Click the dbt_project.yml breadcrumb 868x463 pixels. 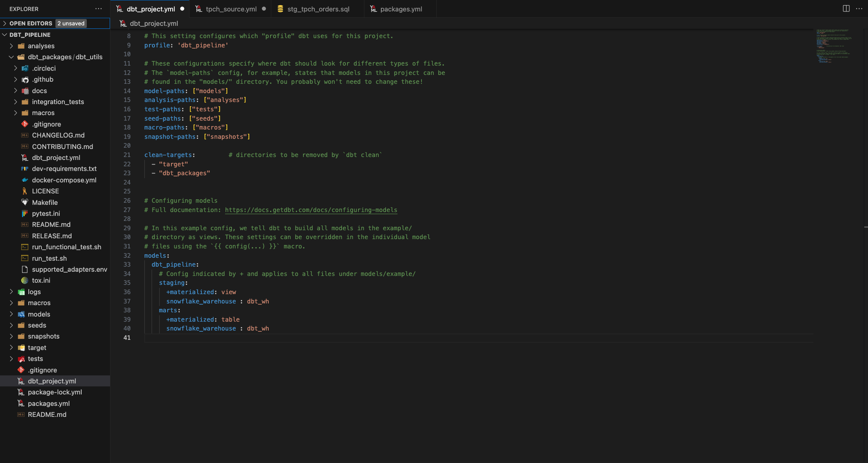tap(154, 24)
